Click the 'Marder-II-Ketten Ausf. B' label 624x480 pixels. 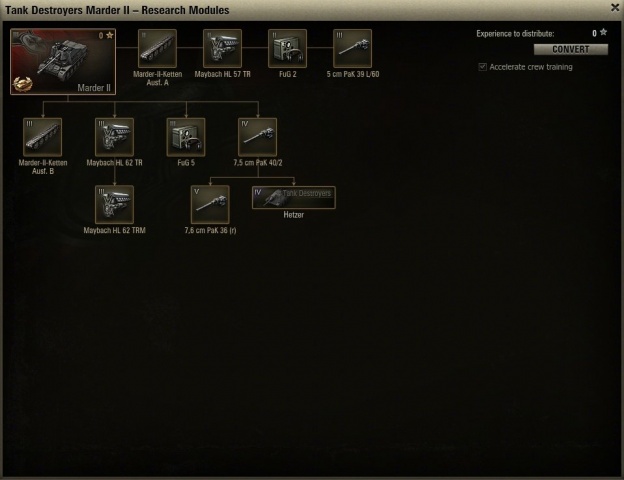coord(43,167)
